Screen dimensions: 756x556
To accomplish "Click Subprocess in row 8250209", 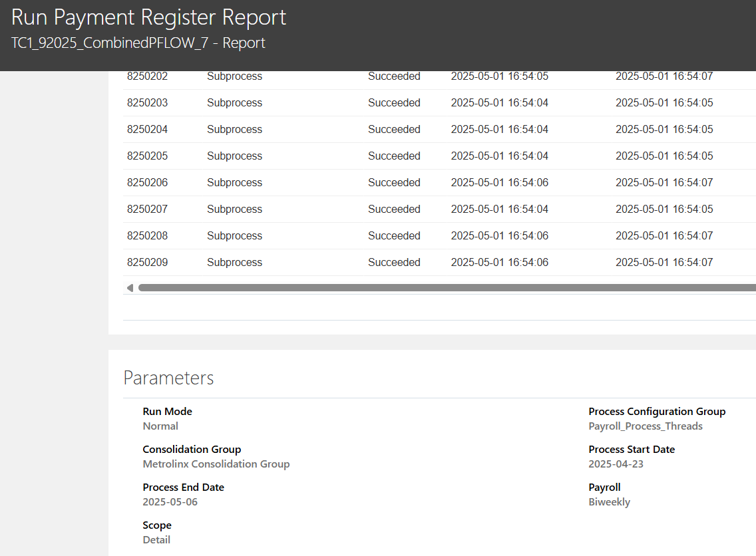I will pyautogui.click(x=235, y=261).
